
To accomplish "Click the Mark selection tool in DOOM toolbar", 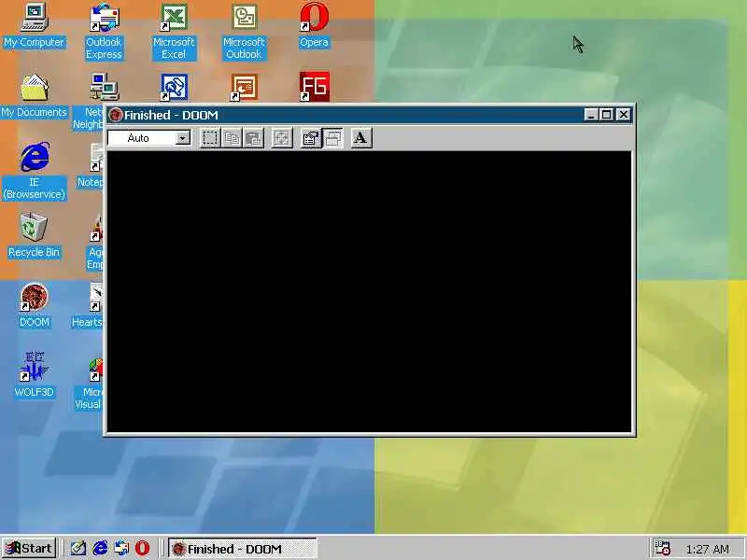I will tap(210, 138).
